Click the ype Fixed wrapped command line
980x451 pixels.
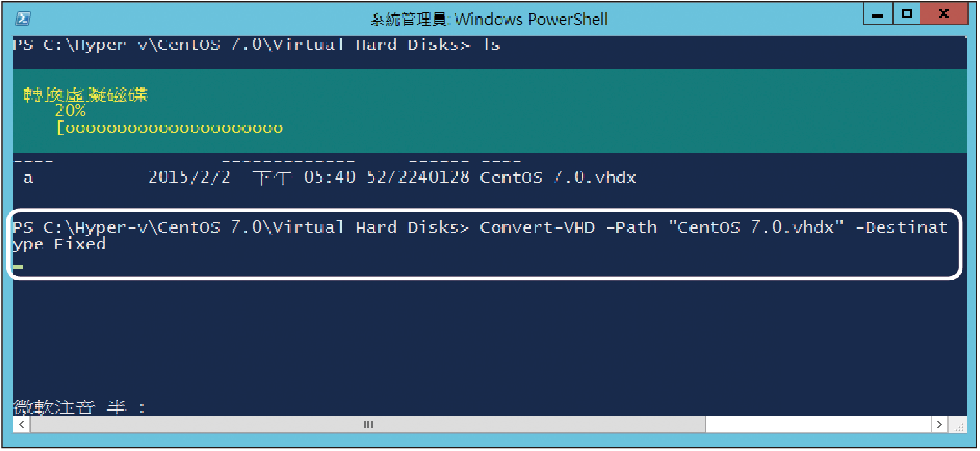[60, 245]
